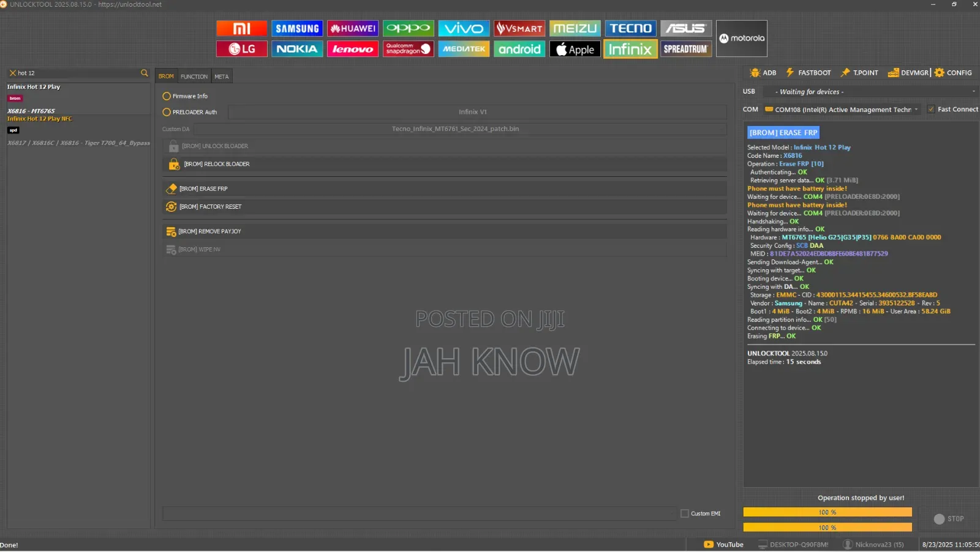
Task: Open the Infinix V1 preloader dropdown
Action: pos(477,112)
